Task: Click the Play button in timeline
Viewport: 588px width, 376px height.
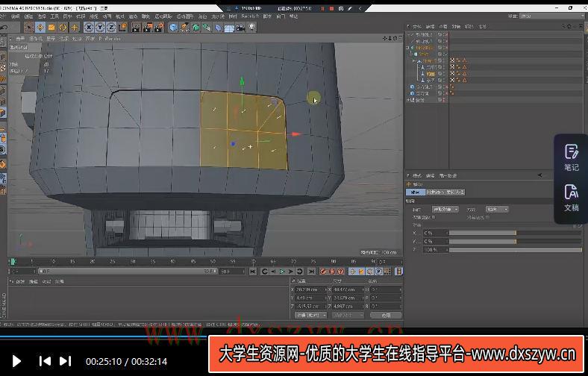Action: (x=282, y=272)
